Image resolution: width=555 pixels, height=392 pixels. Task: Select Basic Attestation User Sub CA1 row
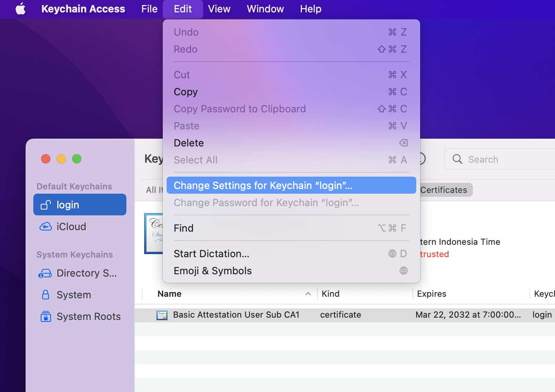click(345, 315)
